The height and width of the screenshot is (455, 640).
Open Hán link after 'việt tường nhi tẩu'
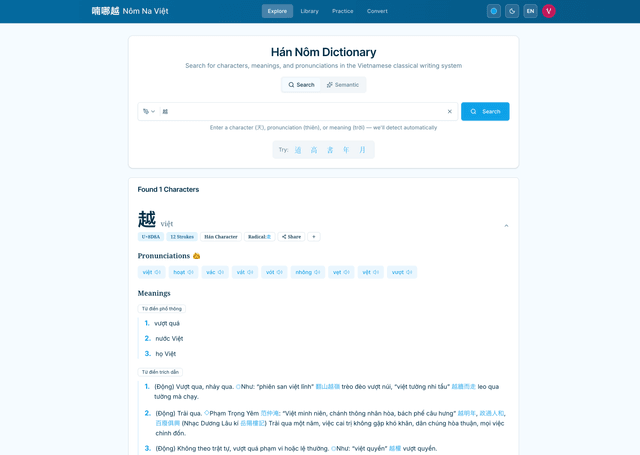464,386
